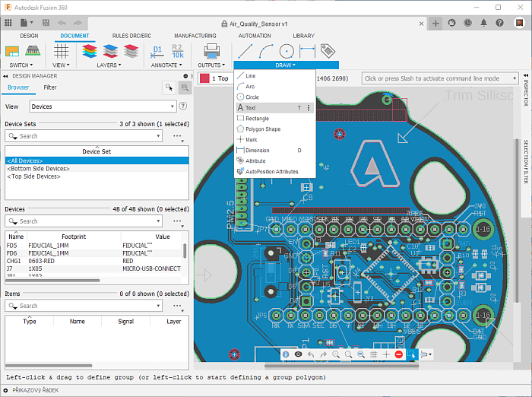Screen dimensions: 532x397
Task: Toggle visibility eye icon in bottom toolbar
Action: click(298, 355)
